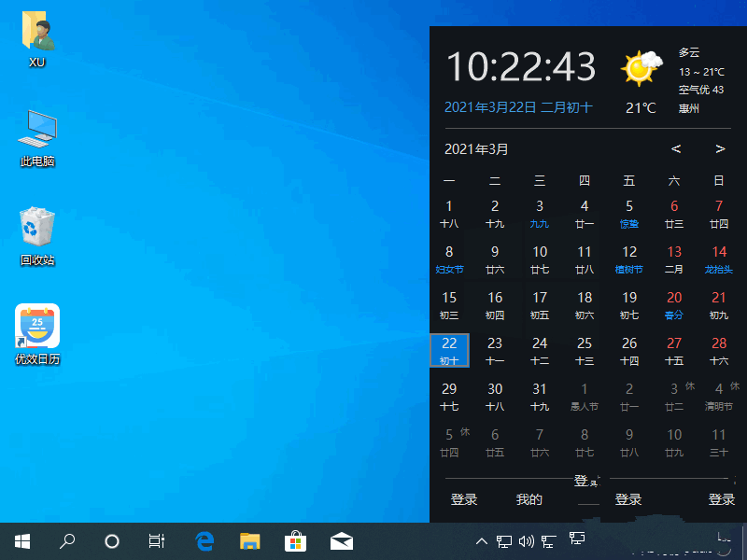The width and height of the screenshot is (747, 560).
Task: Go to next month with > arrow
Action: [x=720, y=148]
